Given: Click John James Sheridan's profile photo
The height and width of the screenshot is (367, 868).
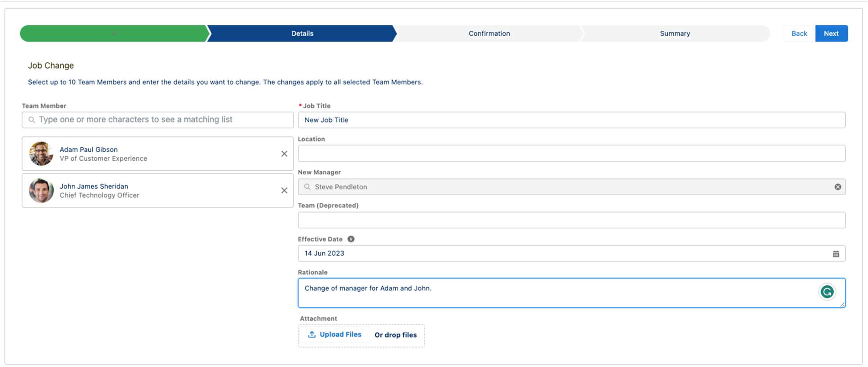Looking at the screenshot, I should [41, 190].
